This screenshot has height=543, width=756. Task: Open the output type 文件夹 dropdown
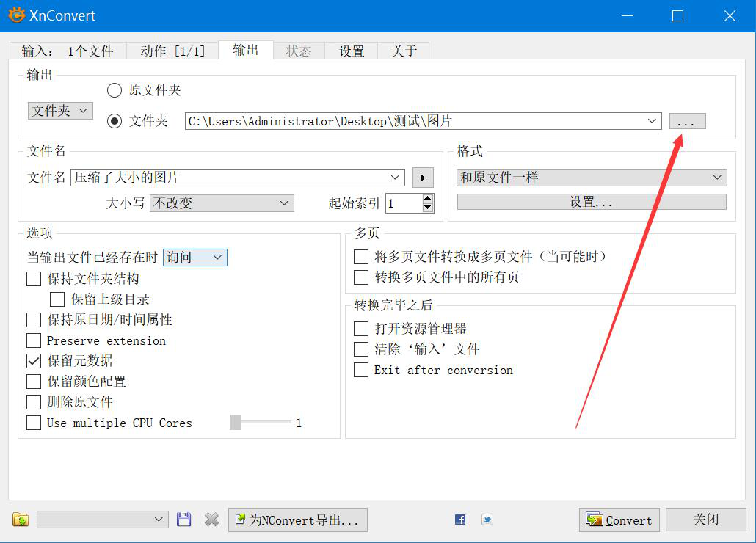pyautogui.click(x=60, y=111)
